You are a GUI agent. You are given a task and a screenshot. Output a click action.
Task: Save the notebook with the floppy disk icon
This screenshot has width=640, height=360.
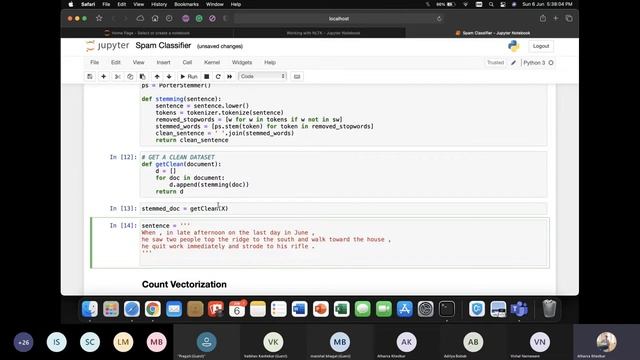pos(90,76)
